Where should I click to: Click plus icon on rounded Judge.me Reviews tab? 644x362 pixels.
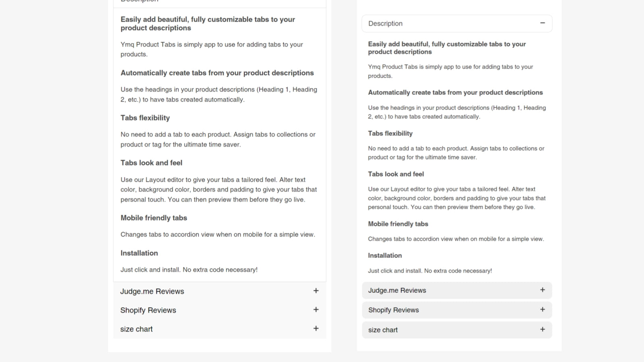tap(543, 290)
